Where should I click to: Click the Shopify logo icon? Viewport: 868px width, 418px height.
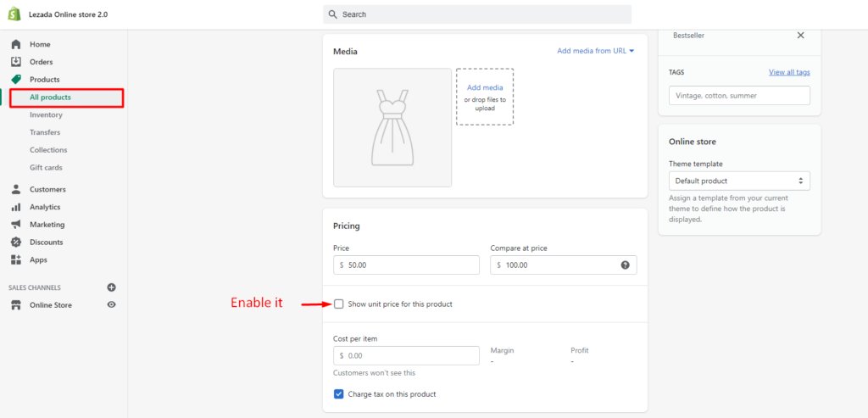click(14, 14)
